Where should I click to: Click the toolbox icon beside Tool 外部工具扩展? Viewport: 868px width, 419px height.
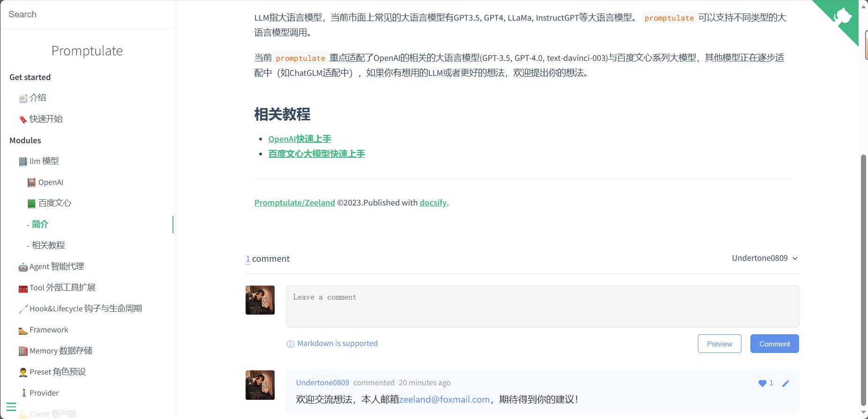coord(23,288)
